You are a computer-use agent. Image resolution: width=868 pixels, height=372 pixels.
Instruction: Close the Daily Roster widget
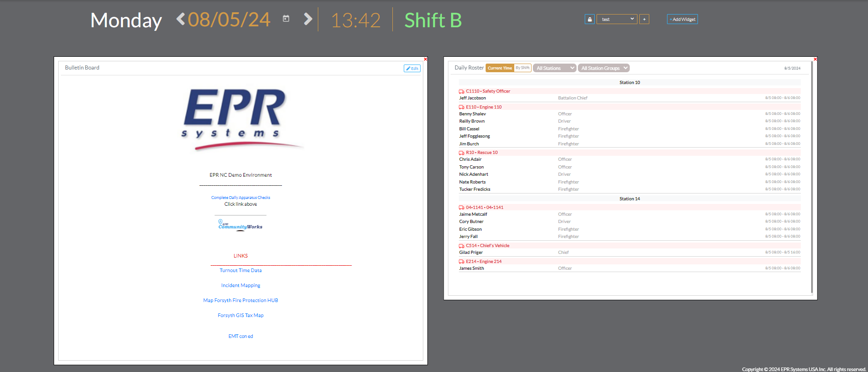coord(815,59)
